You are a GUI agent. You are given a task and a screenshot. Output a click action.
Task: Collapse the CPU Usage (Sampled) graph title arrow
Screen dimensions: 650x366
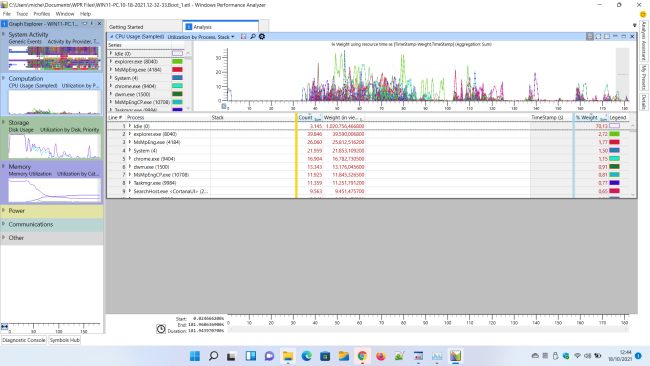(112, 36)
